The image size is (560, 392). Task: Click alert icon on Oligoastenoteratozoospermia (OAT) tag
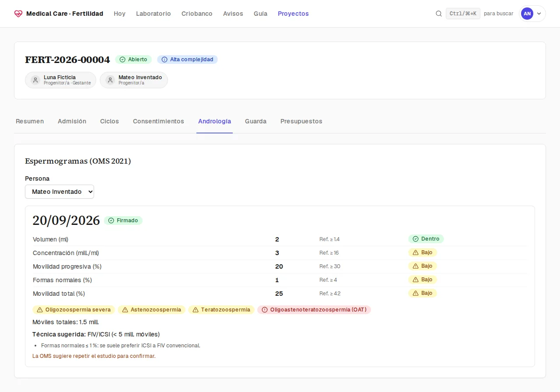pyautogui.click(x=265, y=310)
